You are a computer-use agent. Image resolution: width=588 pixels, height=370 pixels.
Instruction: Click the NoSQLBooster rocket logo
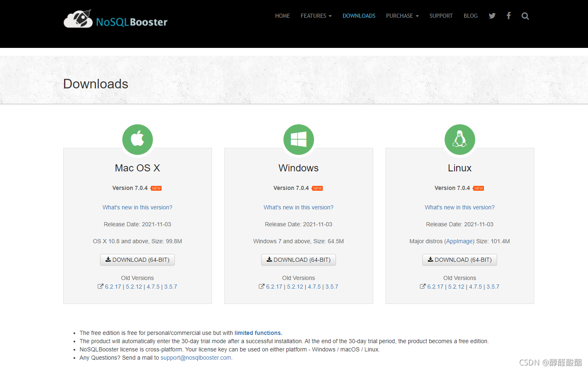pyautogui.click(x=115, y=19)
